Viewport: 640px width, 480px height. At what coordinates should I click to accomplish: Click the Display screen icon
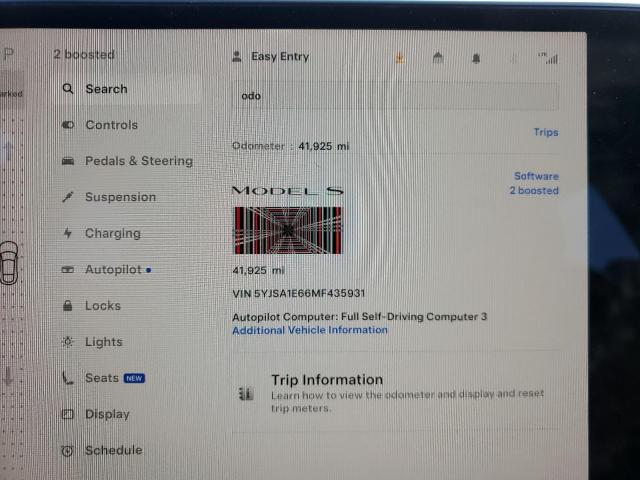[x=68, y=414]
